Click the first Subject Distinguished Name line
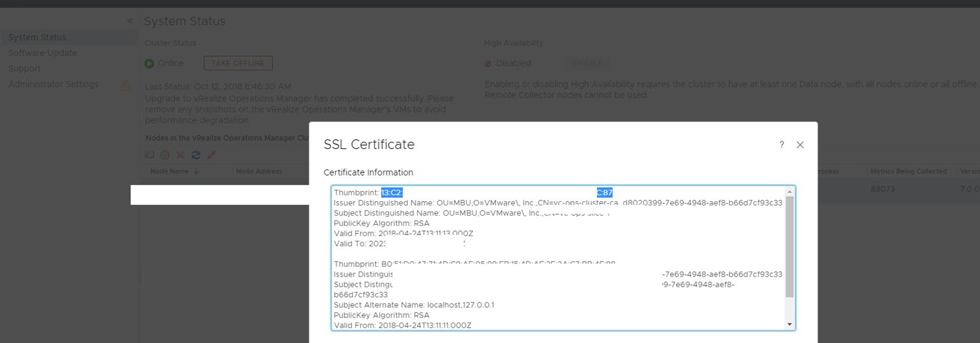The height and width of the screenshot is (343, 980). click(x=472, y=213)
